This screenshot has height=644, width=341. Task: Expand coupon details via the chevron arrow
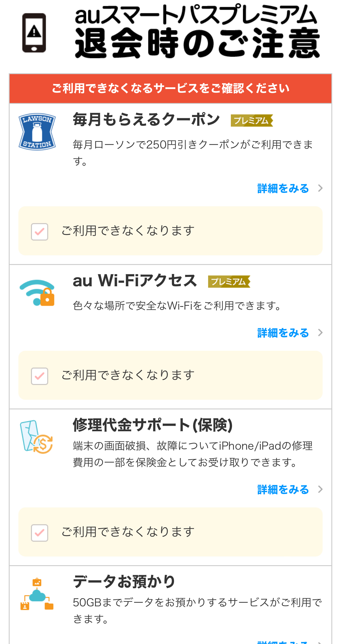(x=320, y=188)
